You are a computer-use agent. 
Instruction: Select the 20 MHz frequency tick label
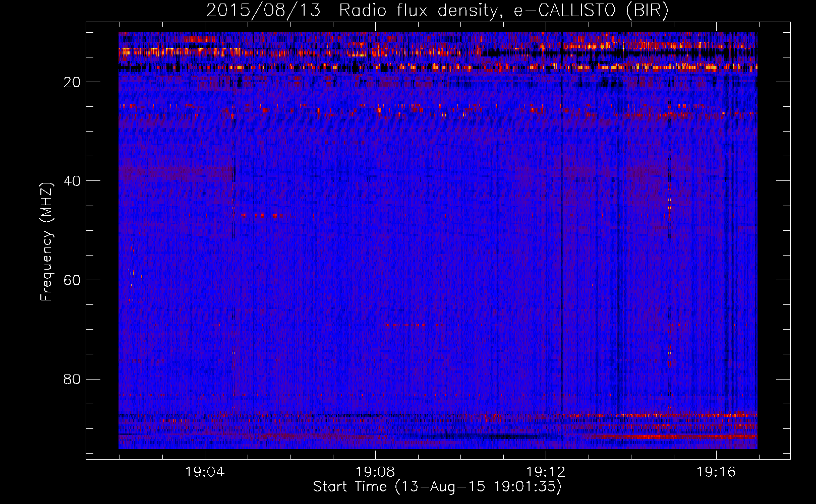tap(72, 82)
